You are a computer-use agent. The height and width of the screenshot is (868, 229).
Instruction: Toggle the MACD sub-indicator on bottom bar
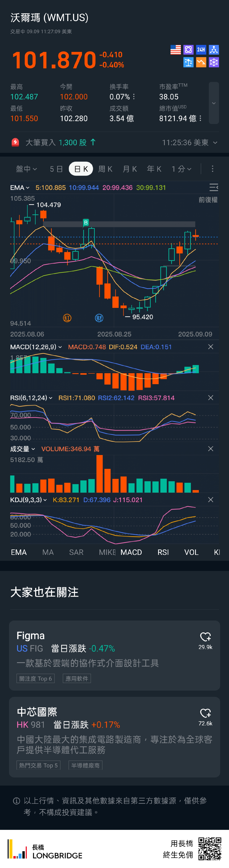tap(131, 552)
